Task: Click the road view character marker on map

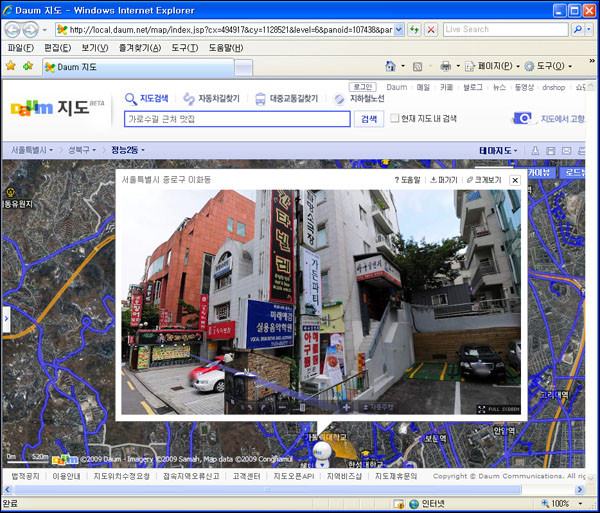Action: [x=322, y=454]
